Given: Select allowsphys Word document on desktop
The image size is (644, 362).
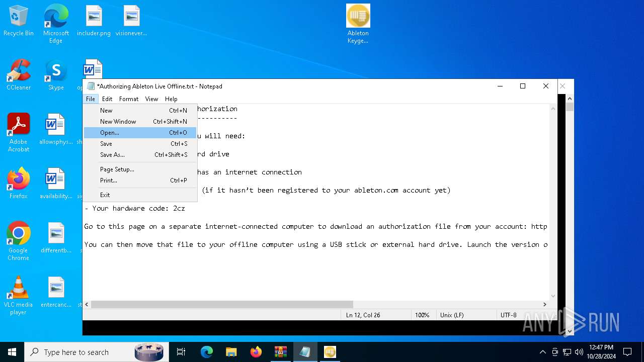Looking at the screenshot, I should coord(56,130).
